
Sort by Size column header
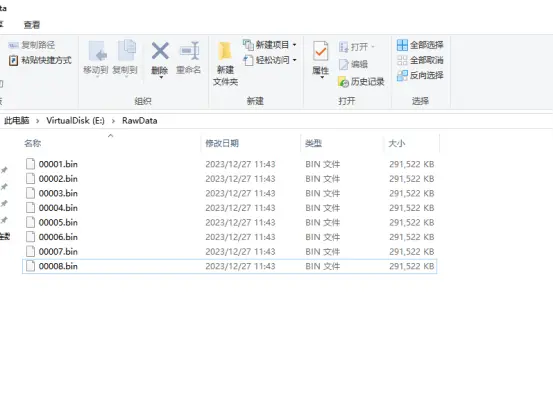[397, 143]
